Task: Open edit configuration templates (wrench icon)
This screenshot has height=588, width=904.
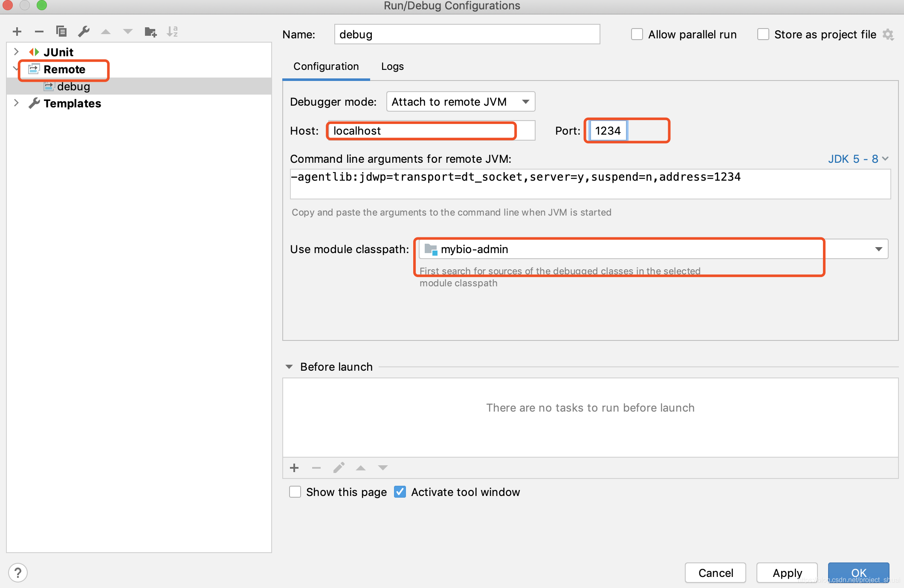Action: point(84,31)
